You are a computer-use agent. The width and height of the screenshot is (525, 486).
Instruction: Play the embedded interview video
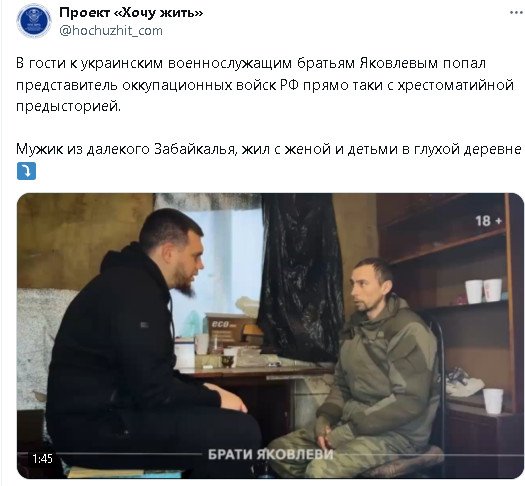point(270,335)
